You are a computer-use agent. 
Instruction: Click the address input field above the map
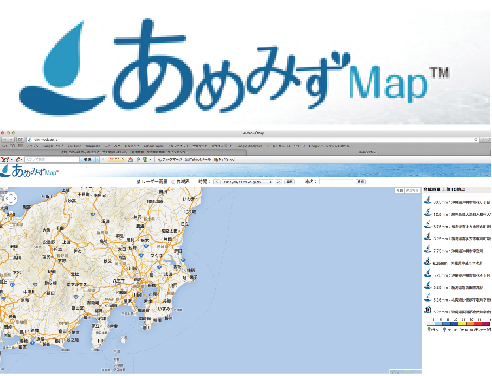[x=337, y=182]
